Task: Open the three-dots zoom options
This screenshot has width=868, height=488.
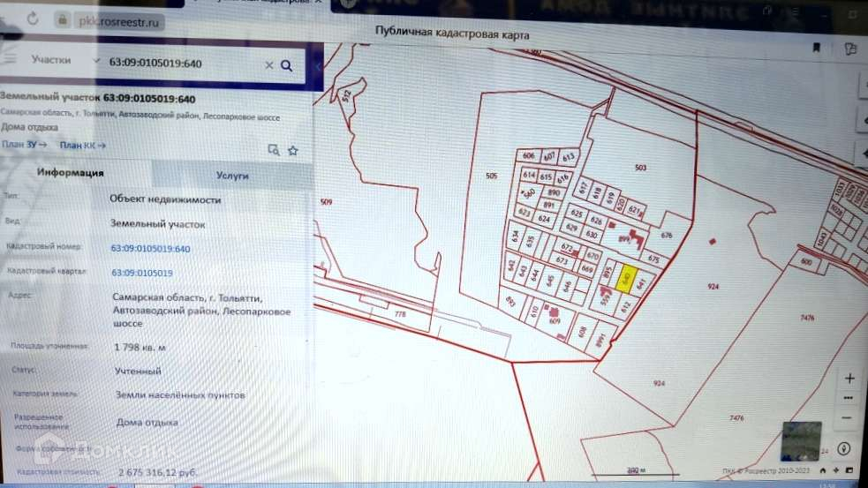Action: (848, 398)
